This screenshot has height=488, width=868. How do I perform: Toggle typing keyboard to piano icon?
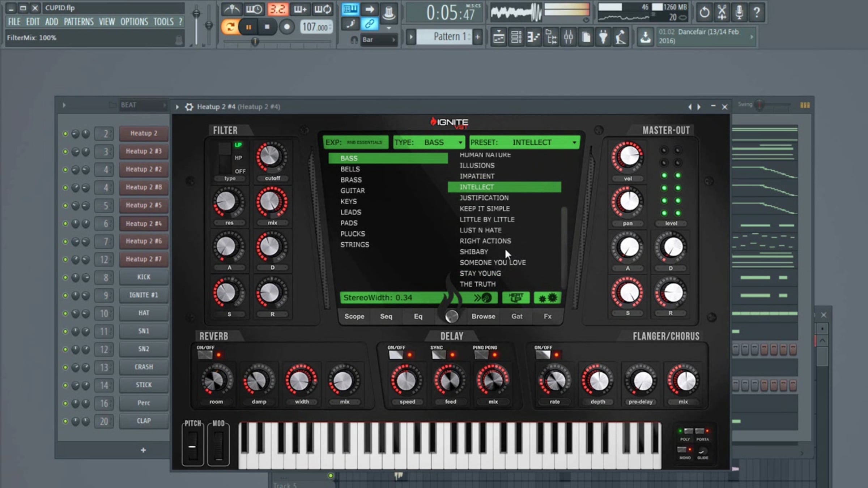(x=350, y=9)
